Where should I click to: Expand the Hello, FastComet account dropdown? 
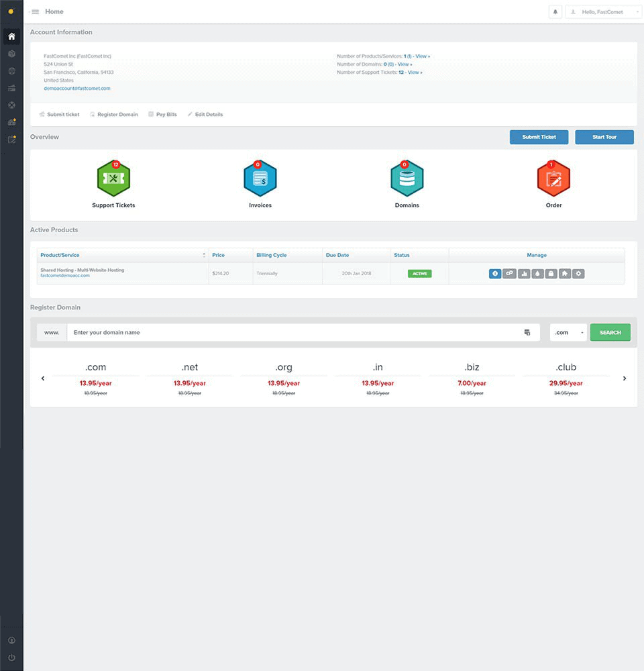pos(602,11)
